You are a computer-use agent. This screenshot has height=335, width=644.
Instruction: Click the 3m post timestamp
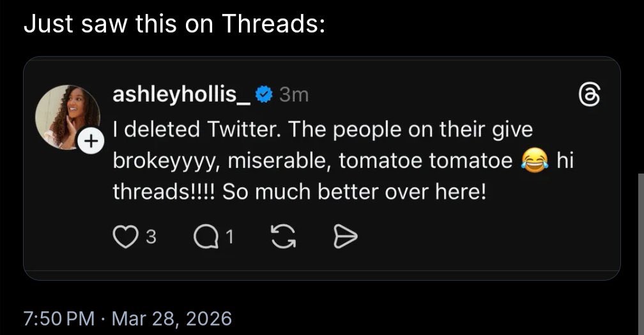(295, 95)
